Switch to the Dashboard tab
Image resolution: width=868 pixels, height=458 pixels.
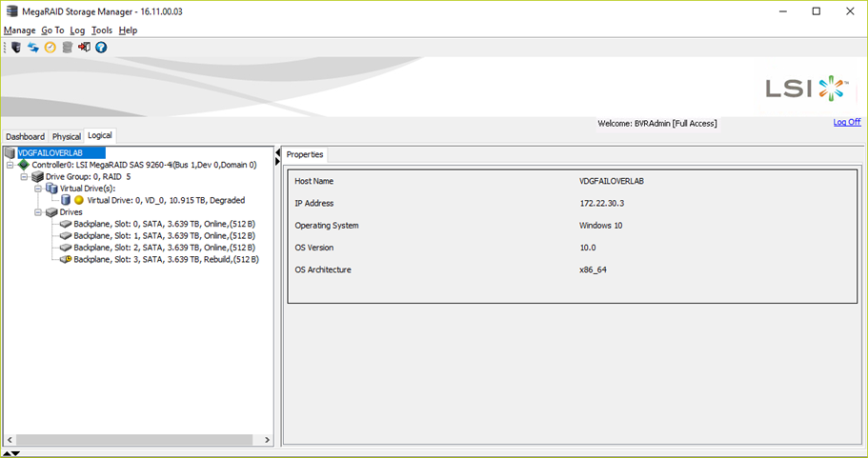(25, 137)
